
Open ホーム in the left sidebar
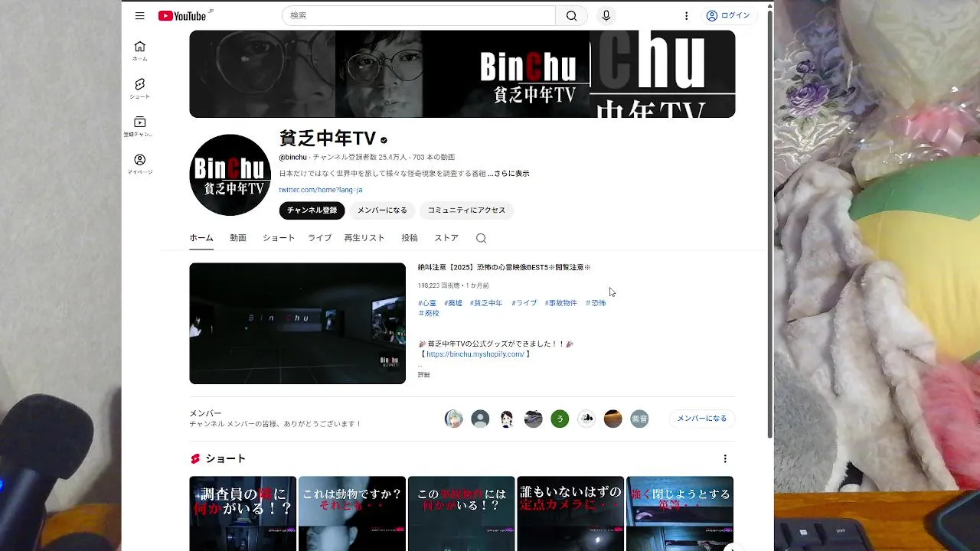point(139,51)
